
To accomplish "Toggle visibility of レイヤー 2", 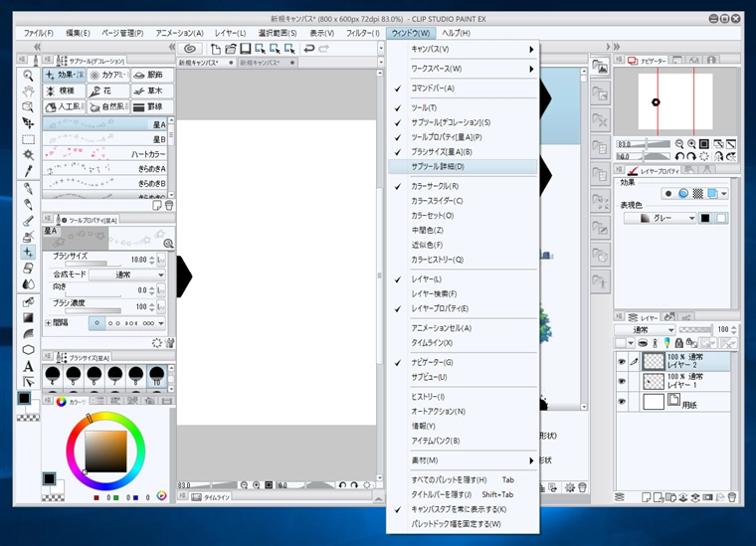I will 622,361.
